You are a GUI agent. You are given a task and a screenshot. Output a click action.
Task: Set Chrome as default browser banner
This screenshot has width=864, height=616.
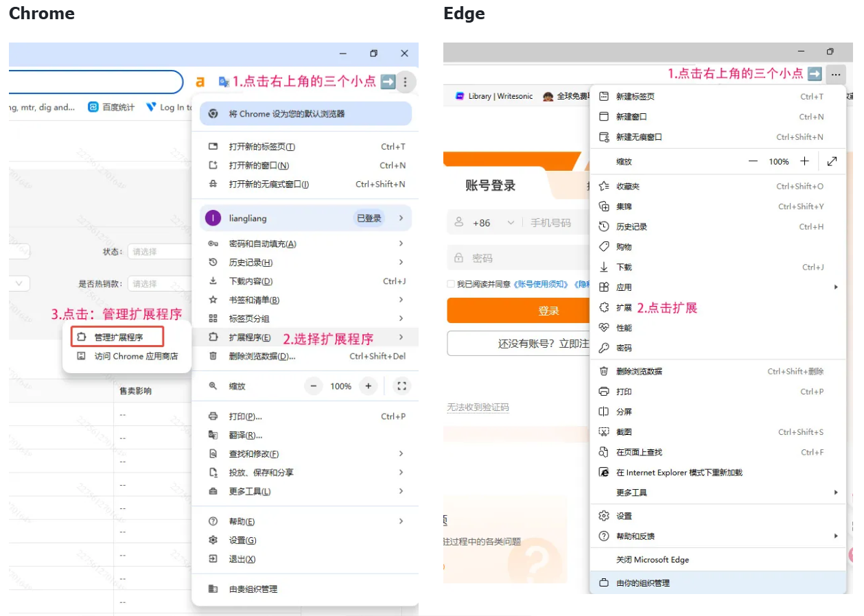pos(305,114)
